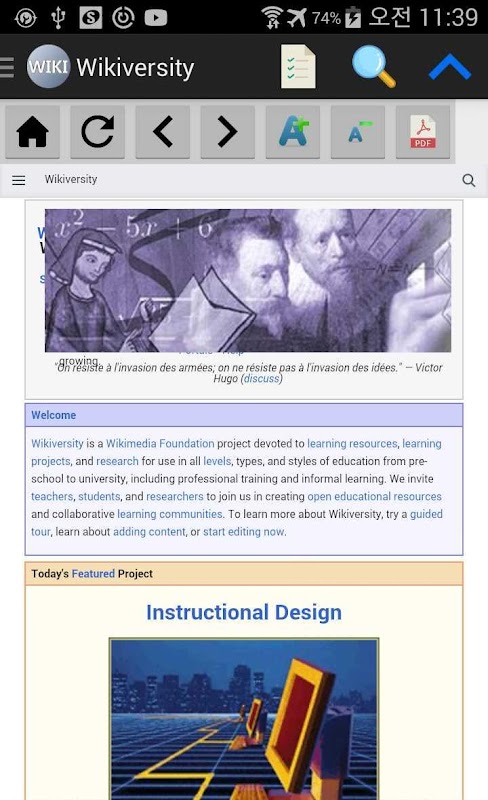Open the checklist notes icon

point(298,67)
